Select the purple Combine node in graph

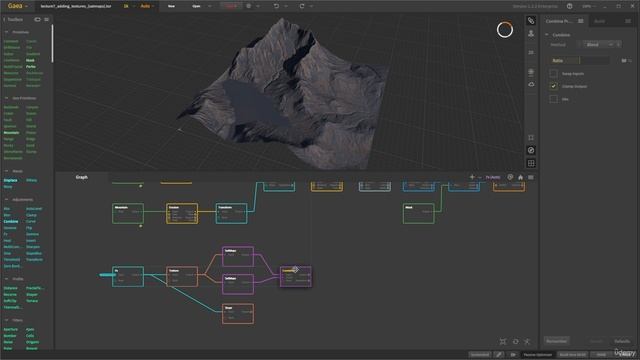(x=296, y=276)
